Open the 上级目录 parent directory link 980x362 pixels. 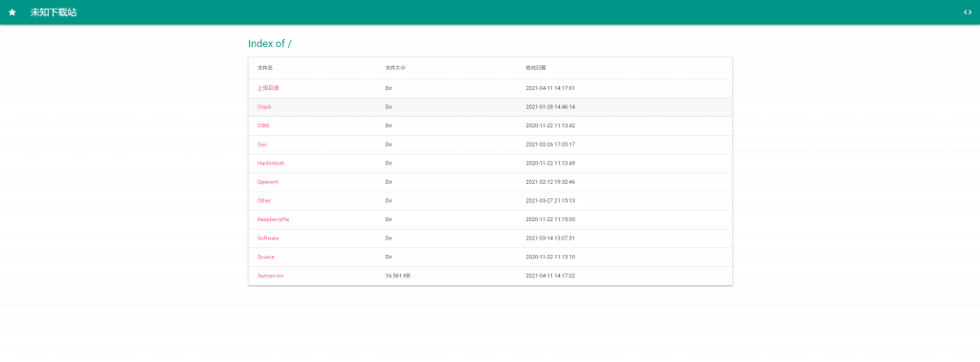268,88
